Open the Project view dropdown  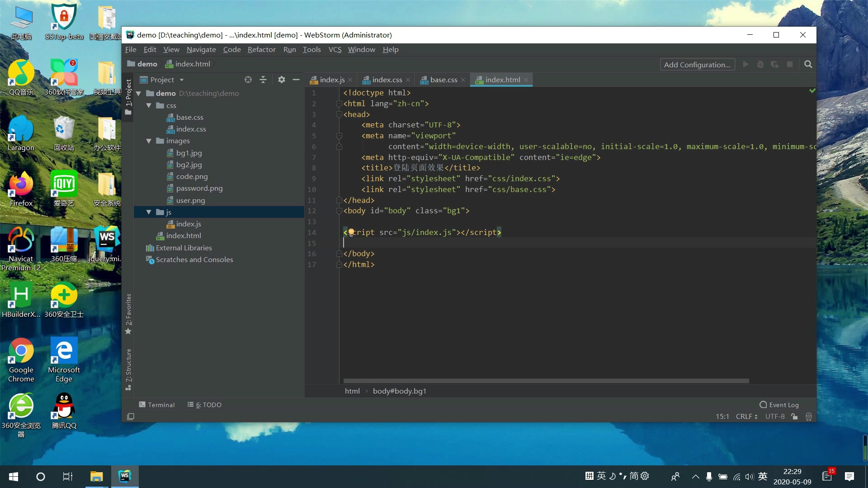181,80
